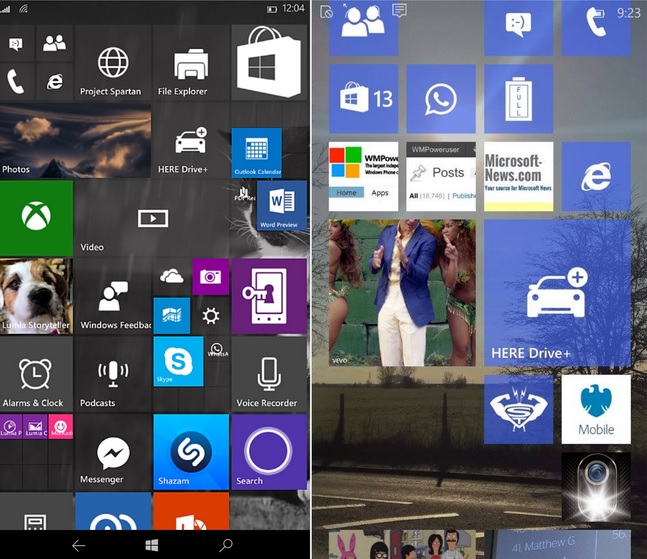Select the Apps tab in WMPoweruser tile
The height and width of the screenshot is (559, 647).
click(x=380, y=193)
